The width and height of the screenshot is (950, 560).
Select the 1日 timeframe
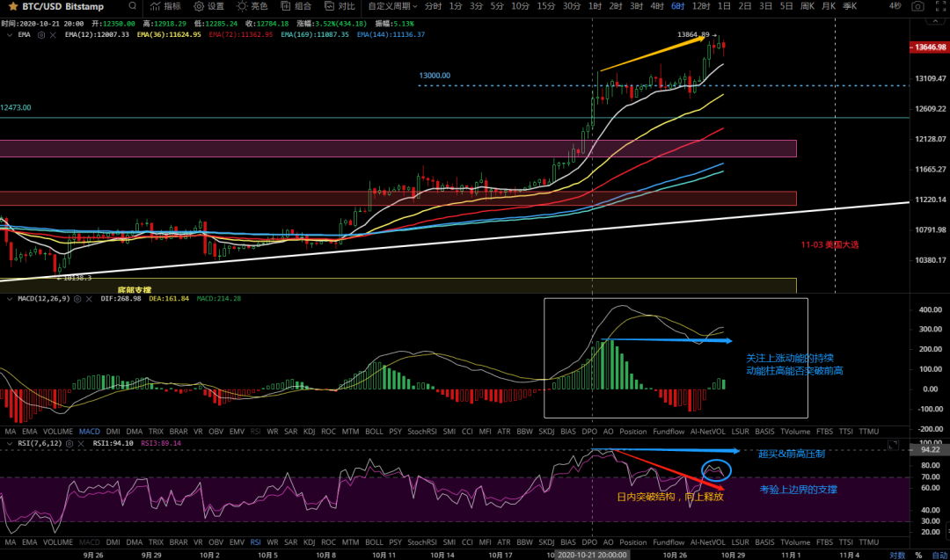tap(723, 6)
